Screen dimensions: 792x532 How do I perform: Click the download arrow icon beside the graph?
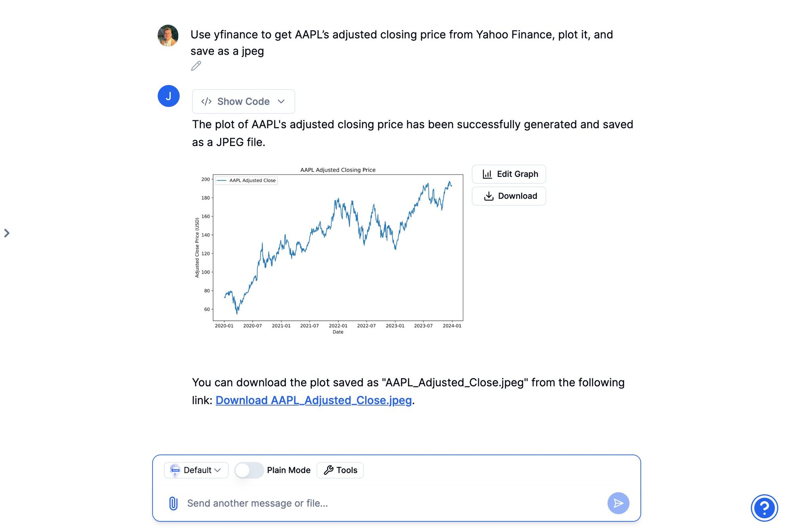point(488,196)
